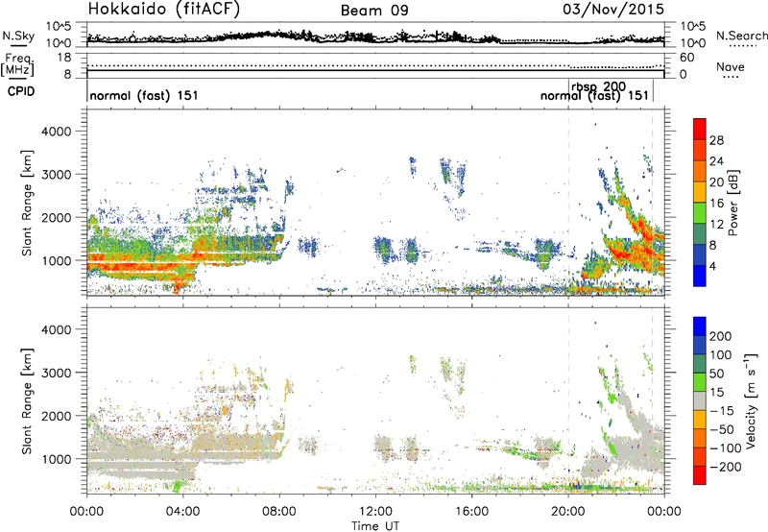Click 'Slant Range [km]' label of power panel
The height and width of the screenshot is (532, 768).
[x=27, y=203]
